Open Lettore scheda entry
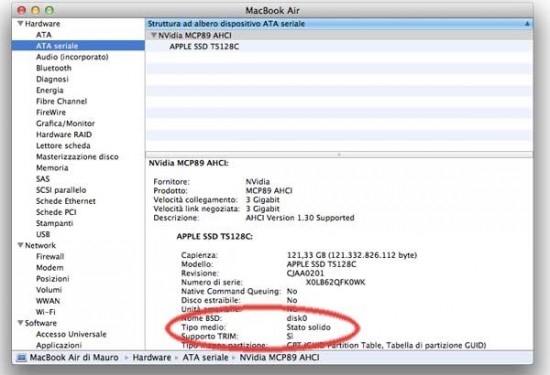Image resolution: width=550 pixels, height=375 pixels. coord(63,146)
